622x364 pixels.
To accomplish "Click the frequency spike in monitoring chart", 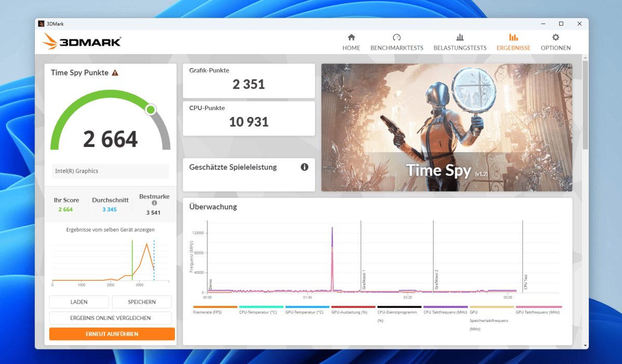I will point(332,259).
